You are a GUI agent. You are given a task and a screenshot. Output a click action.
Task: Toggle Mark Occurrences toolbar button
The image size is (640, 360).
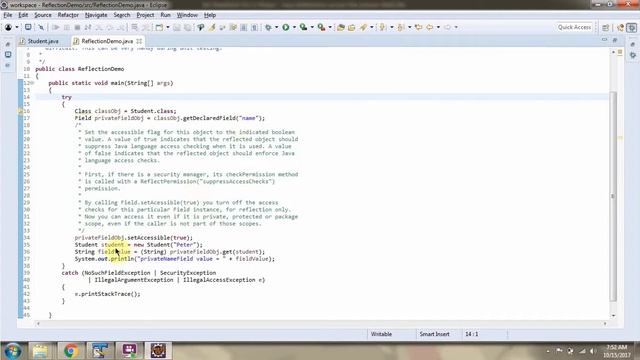212,27
